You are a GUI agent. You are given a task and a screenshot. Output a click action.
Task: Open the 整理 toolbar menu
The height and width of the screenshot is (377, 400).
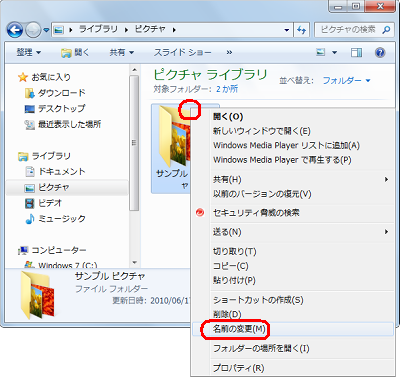pos(29,52)
